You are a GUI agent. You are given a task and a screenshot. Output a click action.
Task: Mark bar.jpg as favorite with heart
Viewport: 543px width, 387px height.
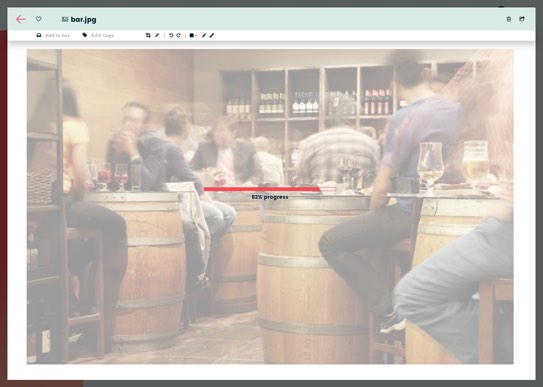38,19
